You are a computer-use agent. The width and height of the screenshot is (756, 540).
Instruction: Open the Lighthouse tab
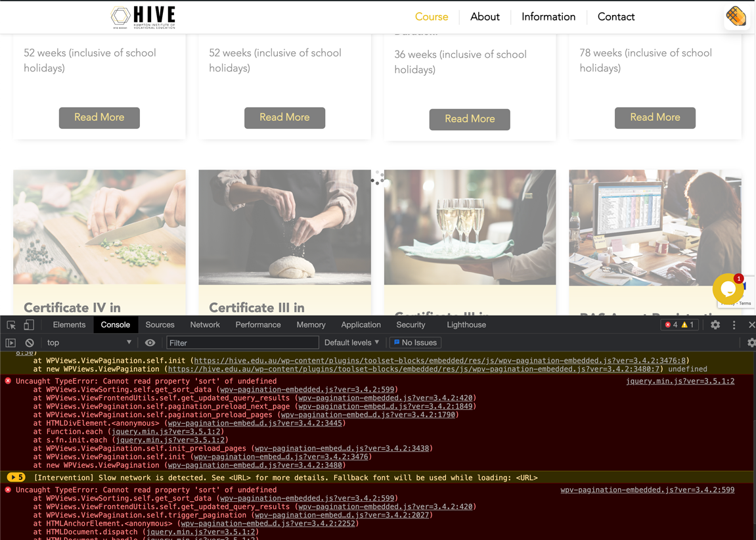(x=466, y=325)
